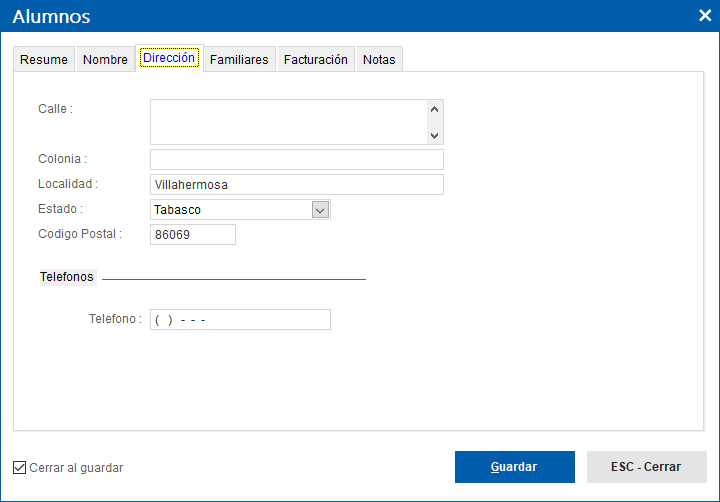Expand the Estado dropdown arrow
This screenshot has height=502, width=720.
pos(320,210)
